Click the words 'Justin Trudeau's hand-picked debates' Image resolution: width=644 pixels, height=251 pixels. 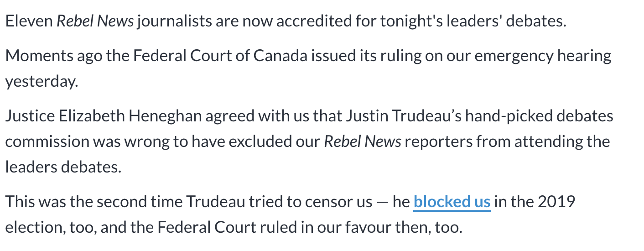click(479, 116)
